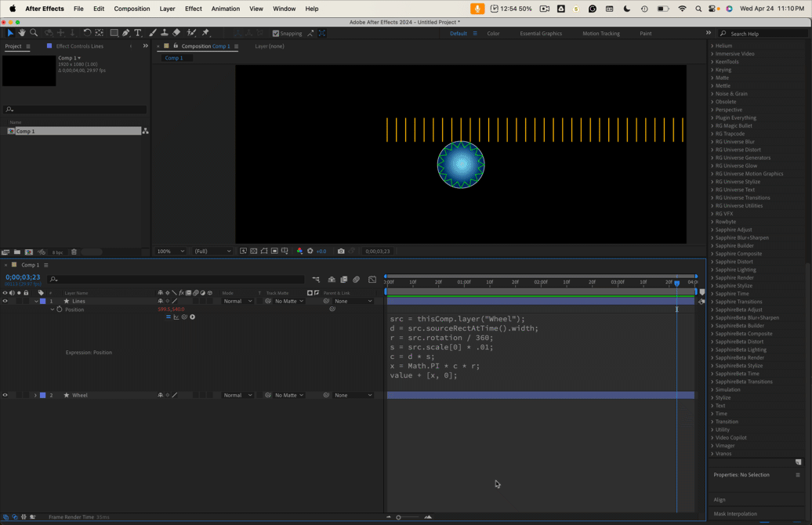Click the expression language menu play icon
The height and width of the screenshot is (525, 812).
[193, 317]
